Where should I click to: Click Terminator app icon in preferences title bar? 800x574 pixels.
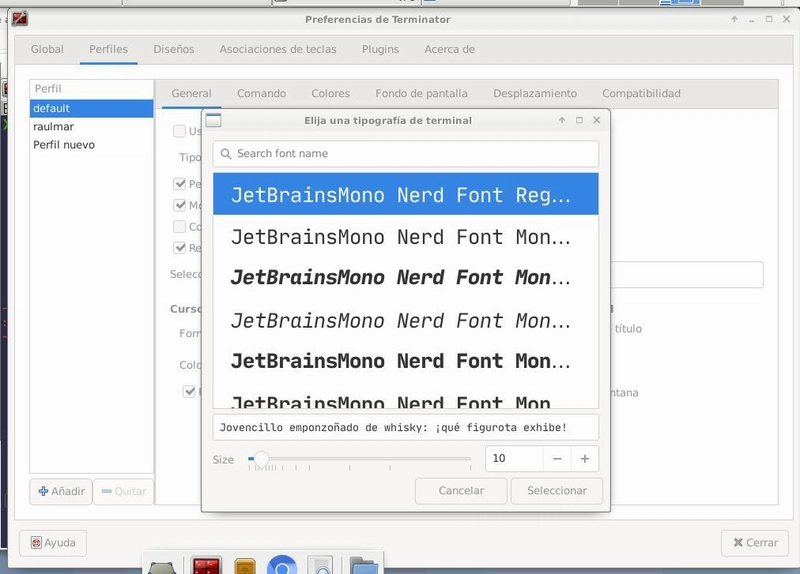[x=20, y=19]
